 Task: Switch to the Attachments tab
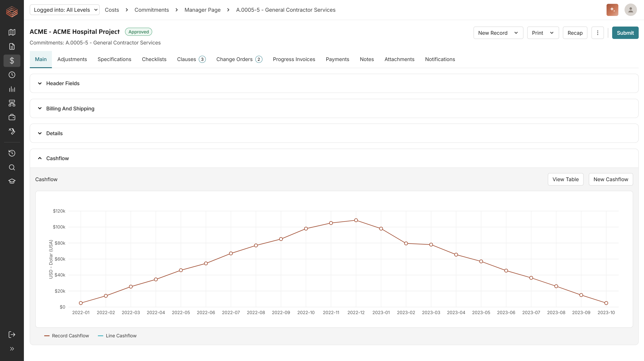click(x=399, y=59)
